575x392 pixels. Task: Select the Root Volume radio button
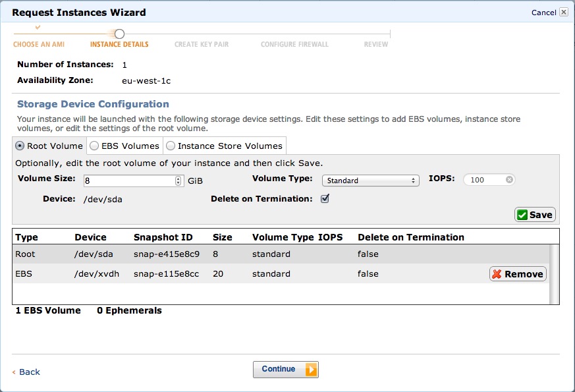point(20,146)
